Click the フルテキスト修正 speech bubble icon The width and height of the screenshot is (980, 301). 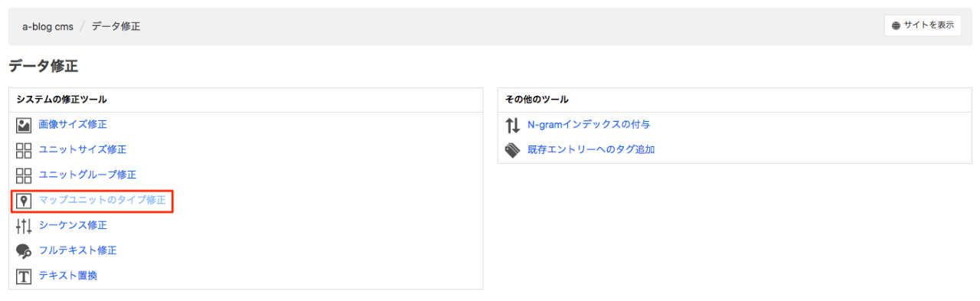coord(24,250)
